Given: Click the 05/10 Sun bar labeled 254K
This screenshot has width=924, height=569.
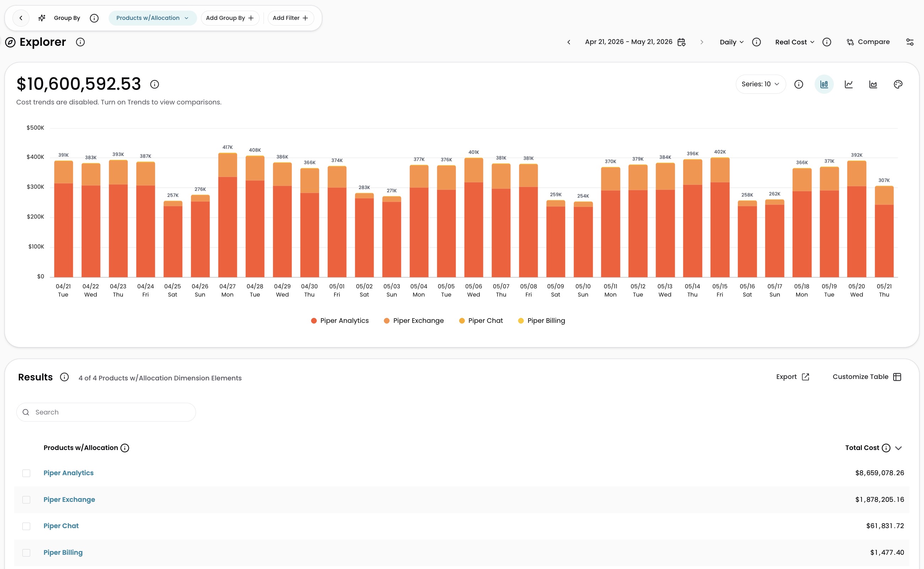Looking at the screenshot, I should tap(583, 240).
